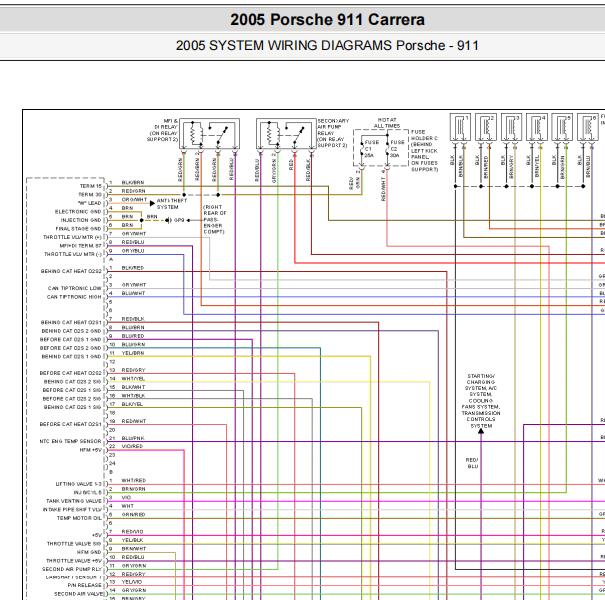Image resolution: width=605 pixels, height=600 pixels.
Task: Click the 'BEFORE CAT O2S 1 GND' label
Action: [71, 339]
